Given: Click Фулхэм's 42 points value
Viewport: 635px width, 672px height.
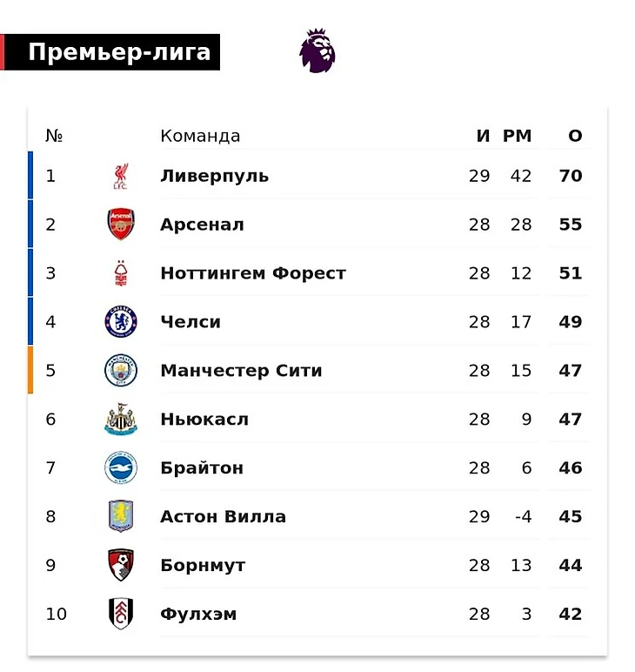Looking at the screenshot, I should 571,615.
